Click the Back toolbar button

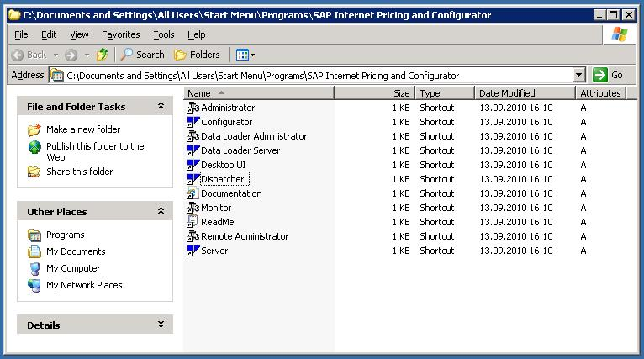[x=29, y=55]
